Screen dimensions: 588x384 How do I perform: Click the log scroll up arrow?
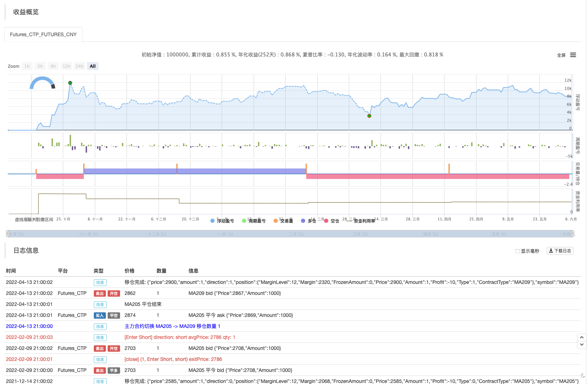point(582,337)
